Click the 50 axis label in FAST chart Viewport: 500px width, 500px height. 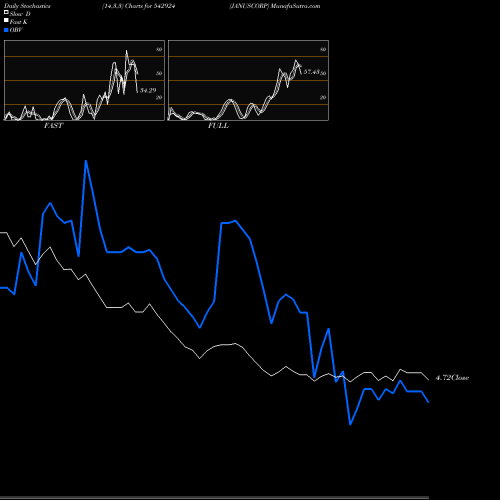click(159, 73)
